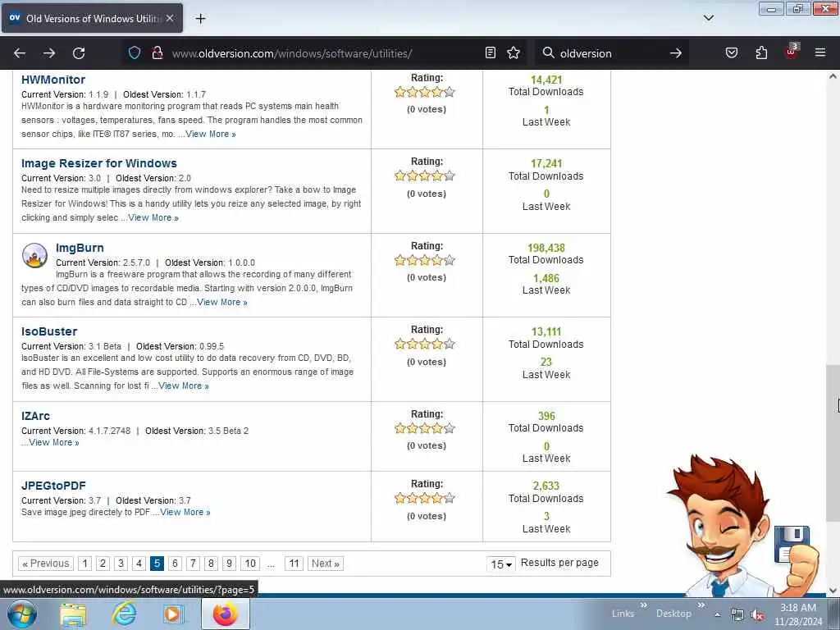The height and width of the screenshot is (630, 840).
Task: Open the IsoBuster title link
Action: tap(49, 331)
